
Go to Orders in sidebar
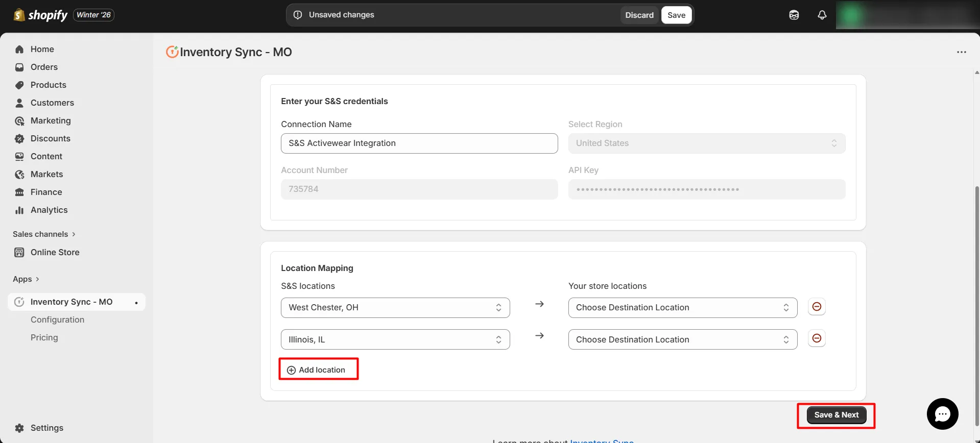44,67
